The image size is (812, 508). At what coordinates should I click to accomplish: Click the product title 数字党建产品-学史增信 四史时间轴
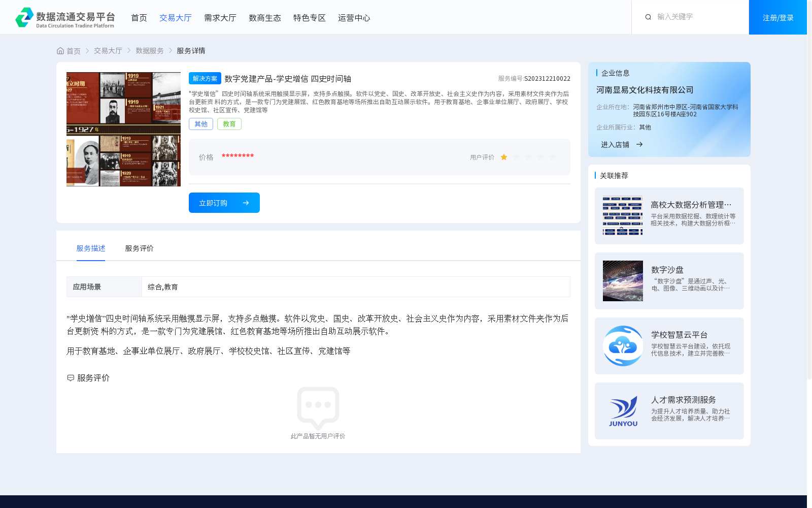point(288,79)
